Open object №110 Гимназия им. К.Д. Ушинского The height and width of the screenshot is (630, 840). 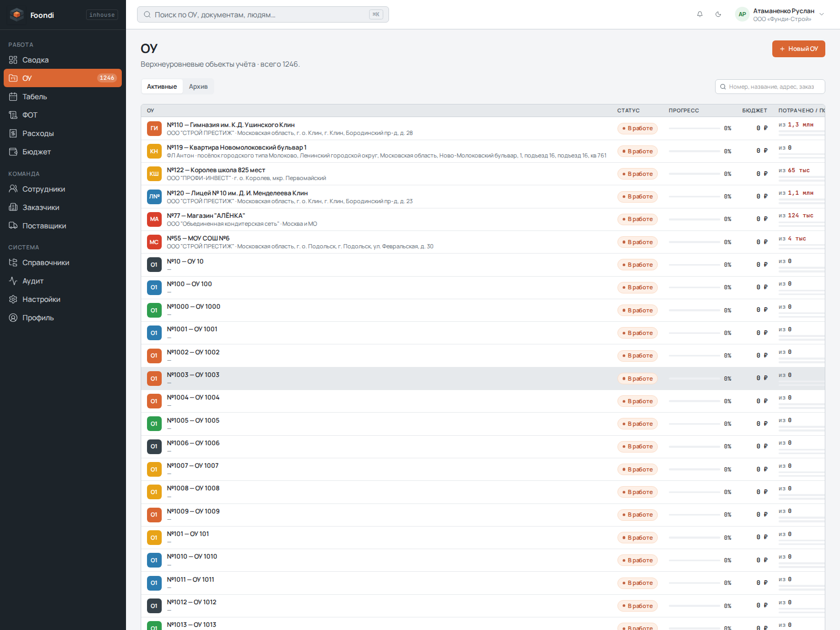coord(231,125)
